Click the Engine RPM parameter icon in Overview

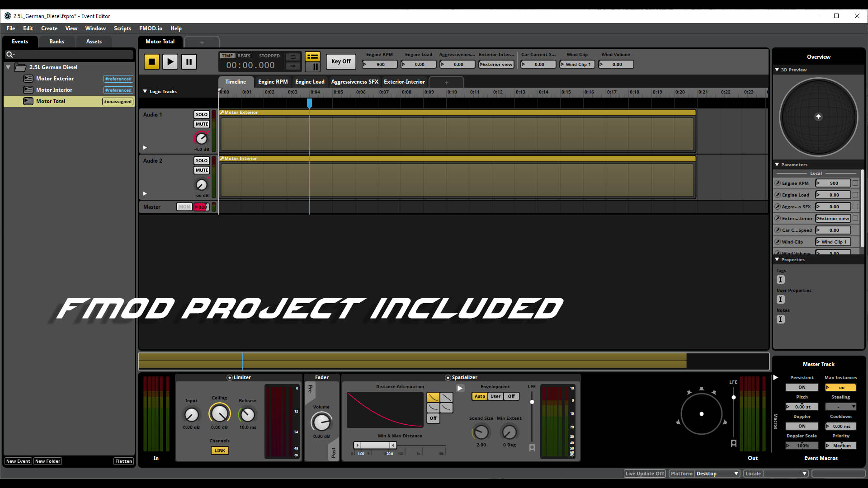tap(778, 183)
